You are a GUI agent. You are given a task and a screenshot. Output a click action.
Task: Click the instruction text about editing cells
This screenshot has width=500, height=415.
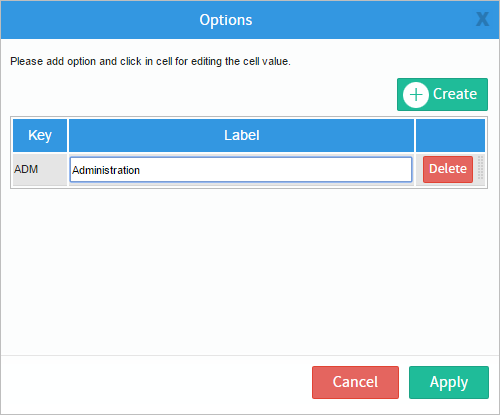[x=150, y=61]
